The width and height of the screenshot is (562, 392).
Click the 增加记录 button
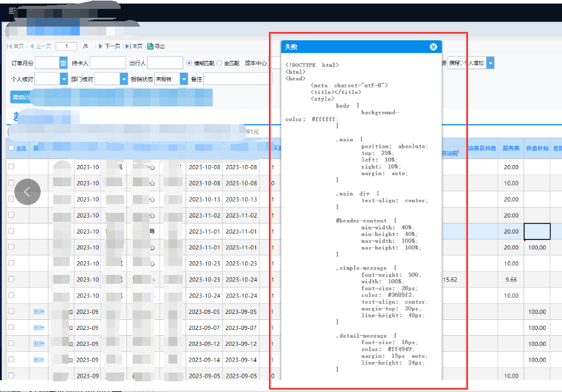pyautogui.click(x=20, y=97)
